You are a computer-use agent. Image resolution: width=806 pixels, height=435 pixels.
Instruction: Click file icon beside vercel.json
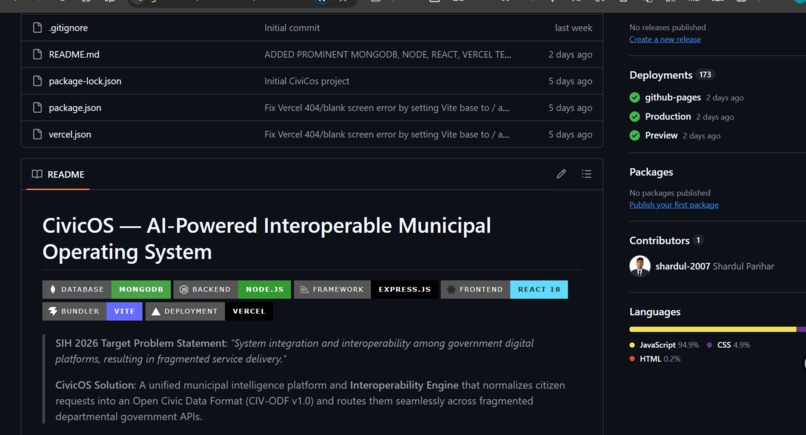pos(37,135)
